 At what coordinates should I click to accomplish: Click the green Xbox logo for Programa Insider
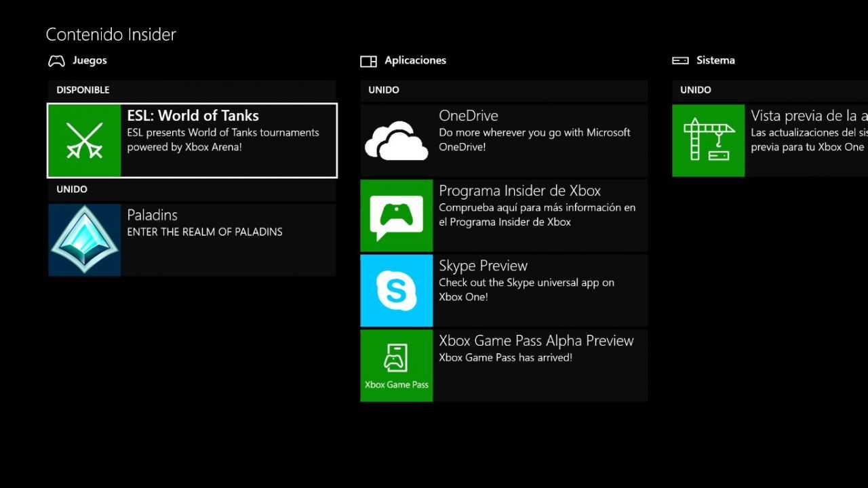(x=396, y=215)
